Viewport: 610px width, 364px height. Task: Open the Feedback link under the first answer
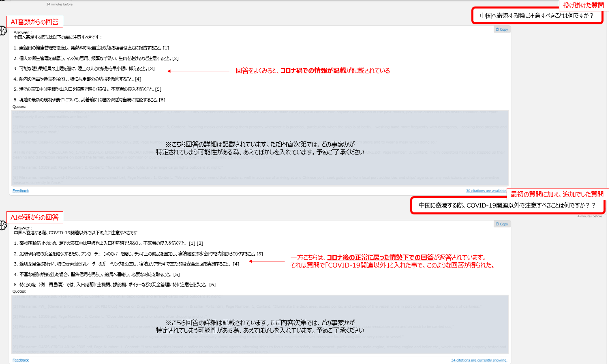[21, 191]
